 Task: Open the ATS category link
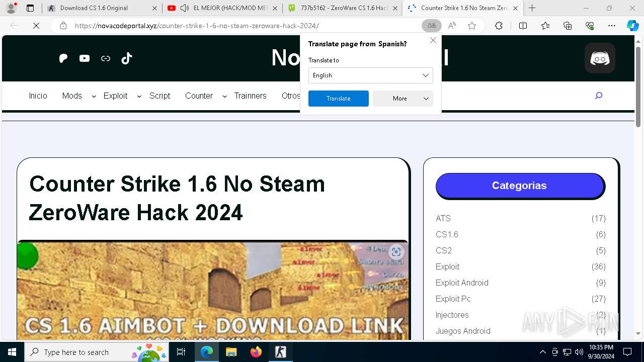(443, 218)
